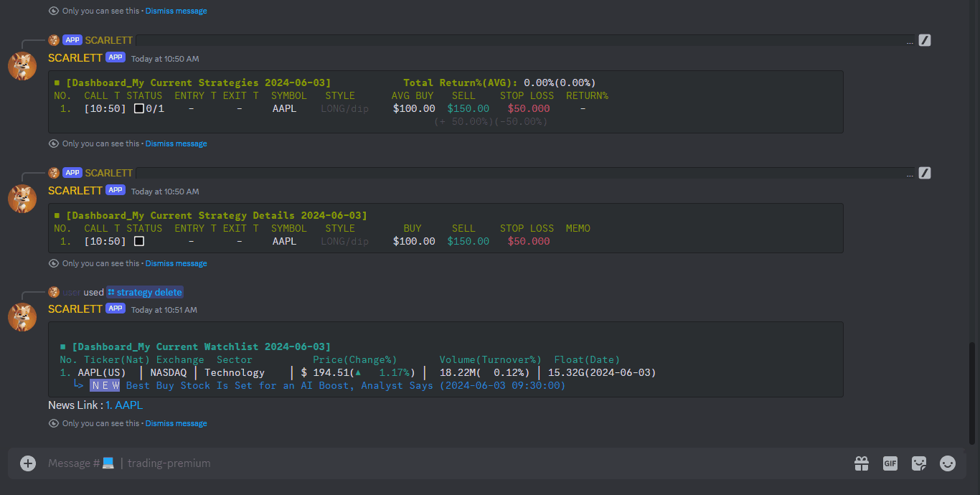Click the price '$ 194.51' in watchlist
This screenshot has height=495, width=980.
(x=326, y=372)
